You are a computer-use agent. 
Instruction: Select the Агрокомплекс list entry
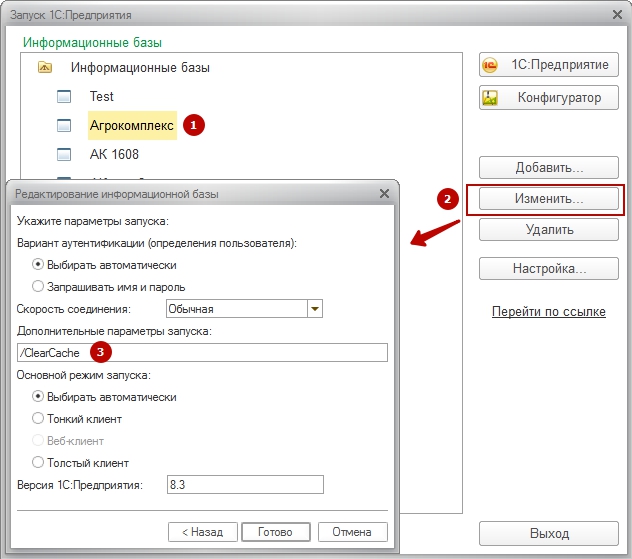[x=132, y=126]
